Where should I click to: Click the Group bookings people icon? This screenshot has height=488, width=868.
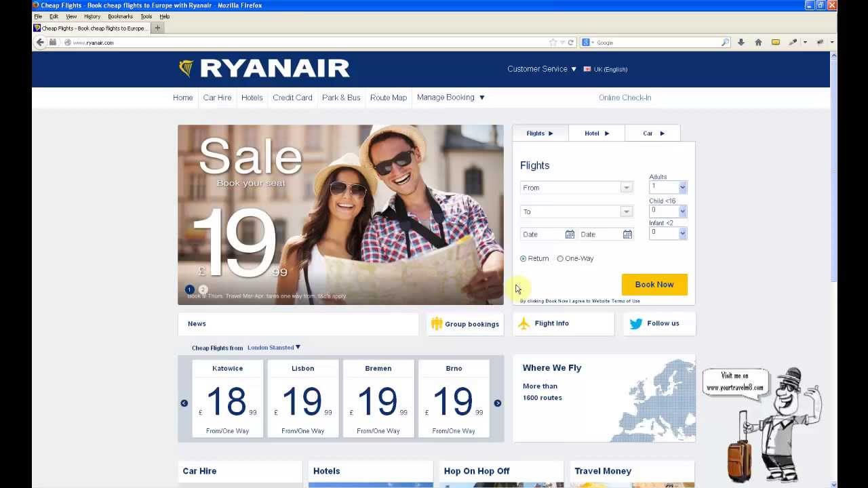(x=437, y=323)
